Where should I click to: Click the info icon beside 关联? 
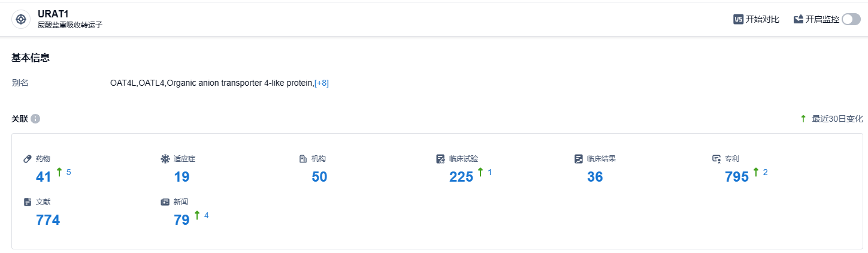35,119
